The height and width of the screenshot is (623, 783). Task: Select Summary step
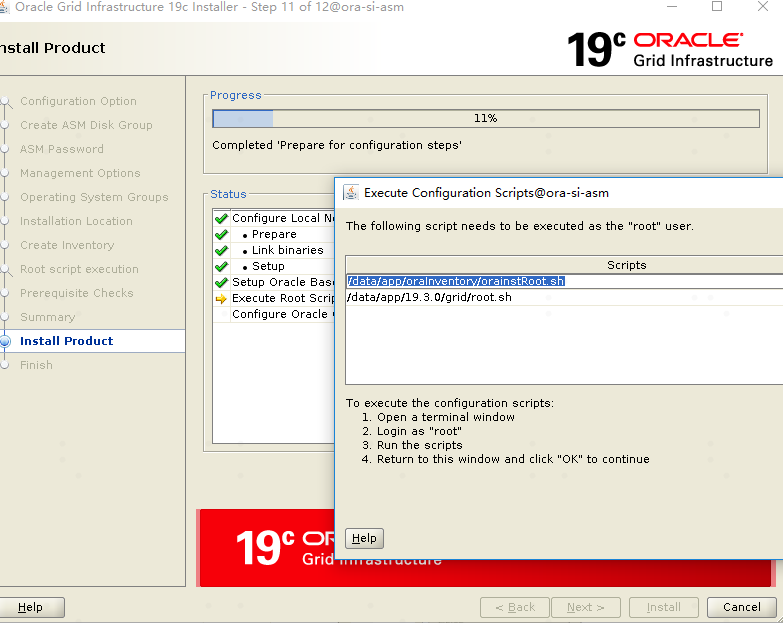(47, 317)
